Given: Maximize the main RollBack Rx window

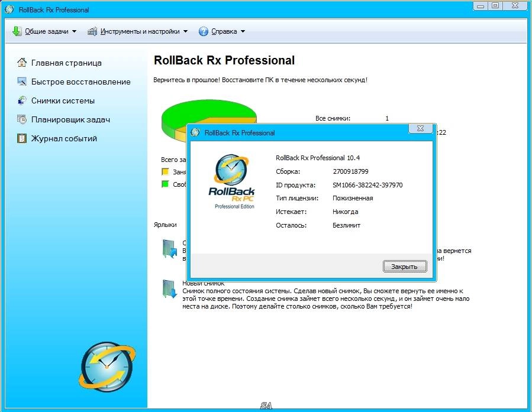Looking at the screenshot, I should point(496,5).
